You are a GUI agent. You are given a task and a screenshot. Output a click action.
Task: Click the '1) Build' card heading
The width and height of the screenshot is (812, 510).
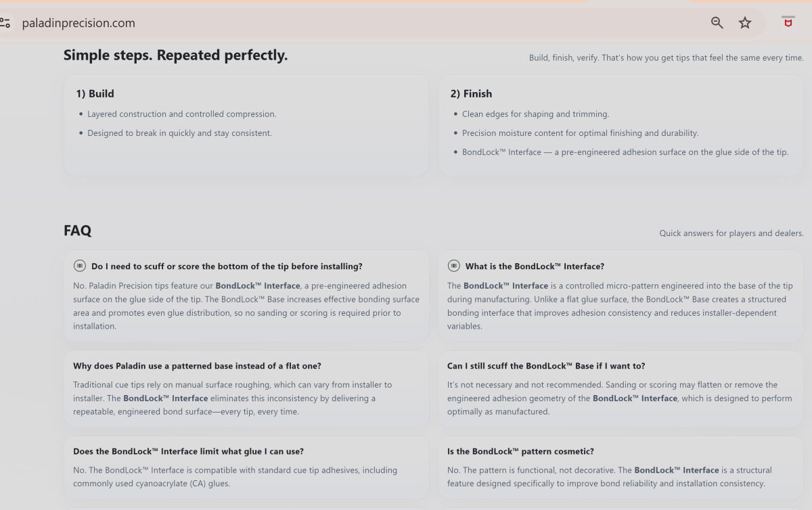(95, 93)
